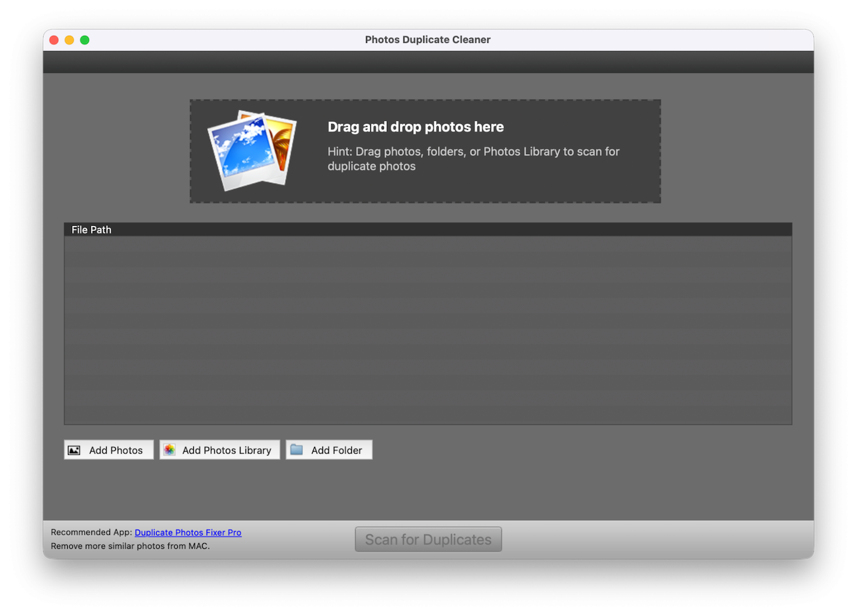
Task: Select the Add Folder button
Action: pyautogui.click(x=329, y=450)
